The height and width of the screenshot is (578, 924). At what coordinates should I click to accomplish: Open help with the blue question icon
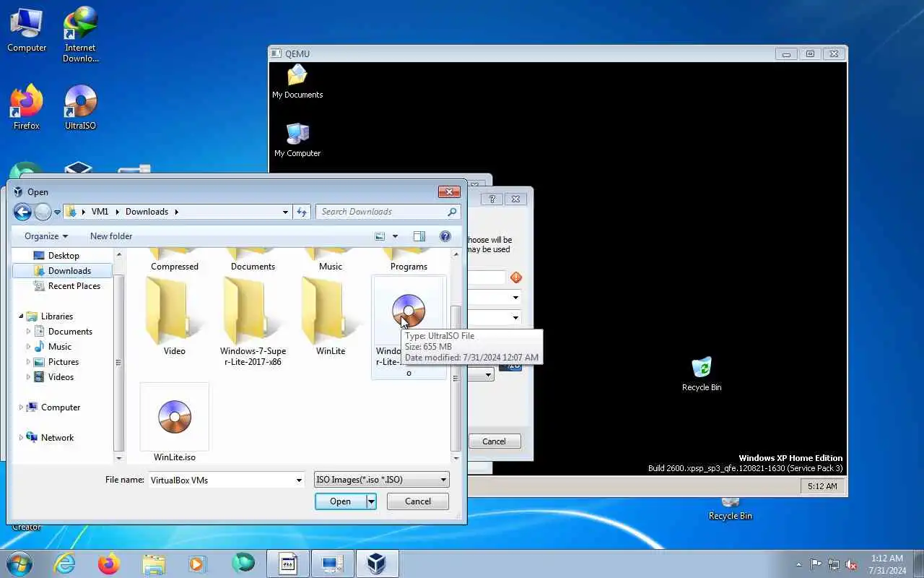445,236
